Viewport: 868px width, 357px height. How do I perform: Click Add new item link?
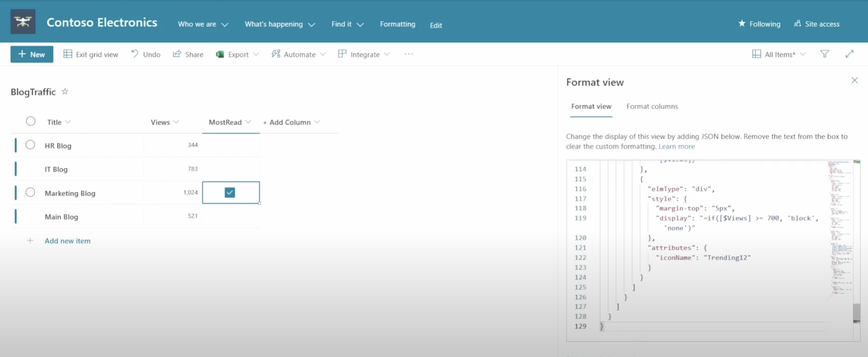tap(67, 241)
